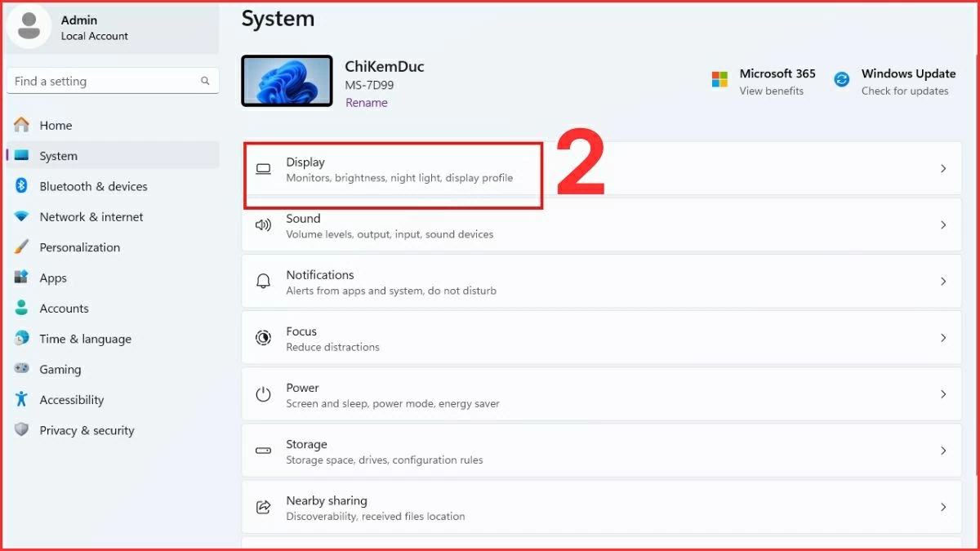Expand Display settings chevron arrow
Screen dimensions: 980x551
tap(943, 169)
